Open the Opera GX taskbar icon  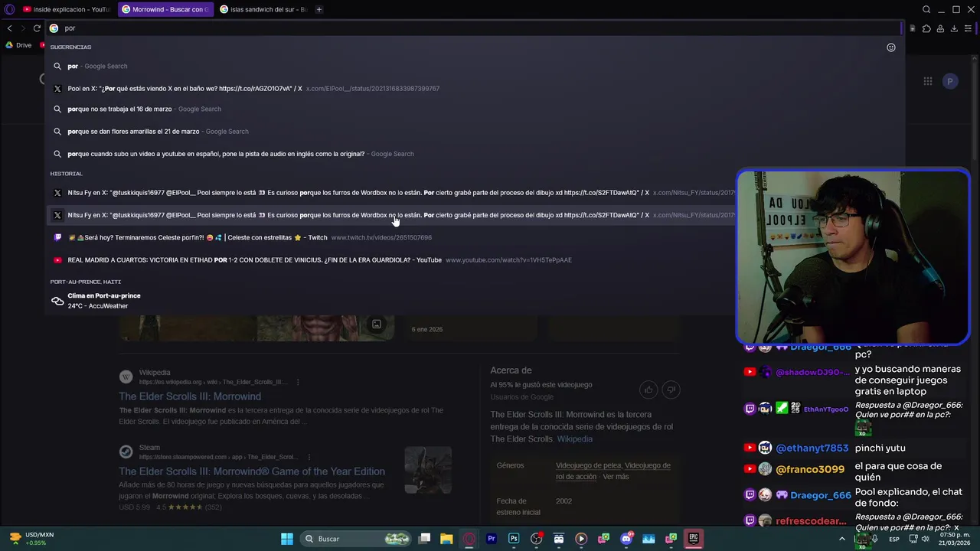(469, 539)
